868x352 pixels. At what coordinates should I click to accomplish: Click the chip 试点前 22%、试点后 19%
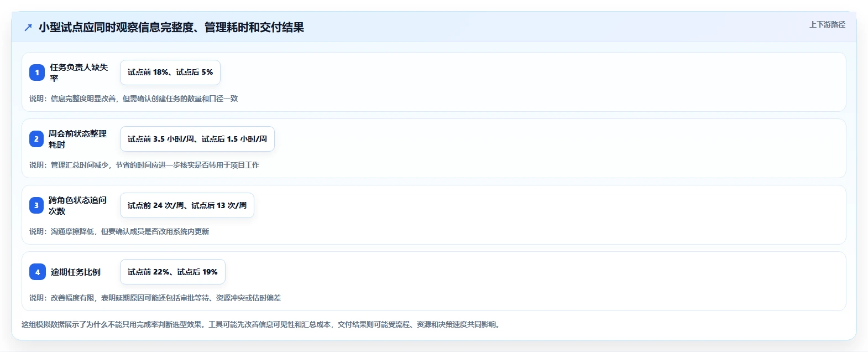(x=172, y=272)
